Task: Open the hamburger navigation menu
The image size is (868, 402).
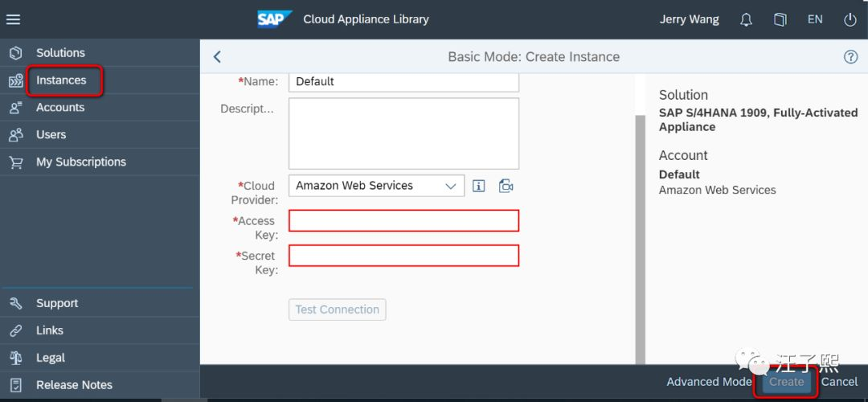Action: click(14, 19)
